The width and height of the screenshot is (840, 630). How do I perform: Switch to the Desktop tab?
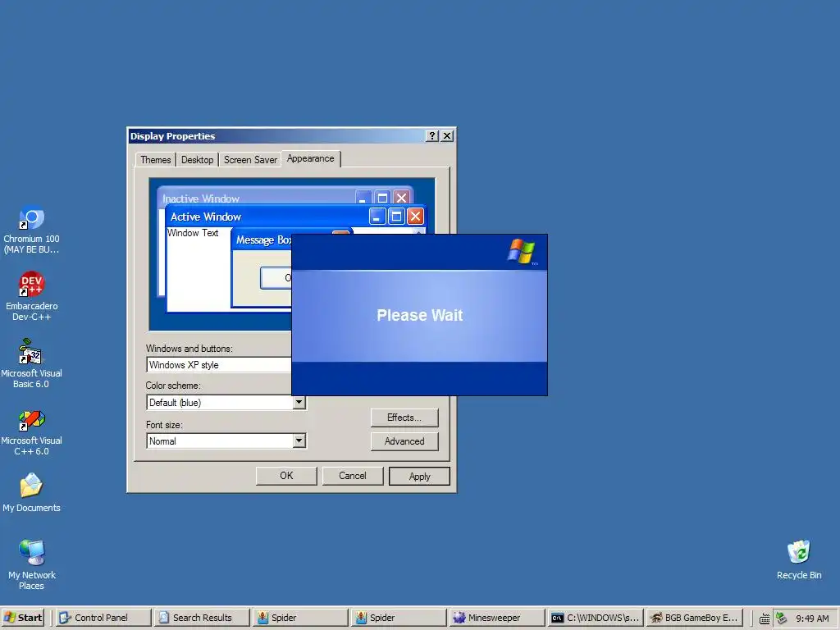click(x=197, y=160)
